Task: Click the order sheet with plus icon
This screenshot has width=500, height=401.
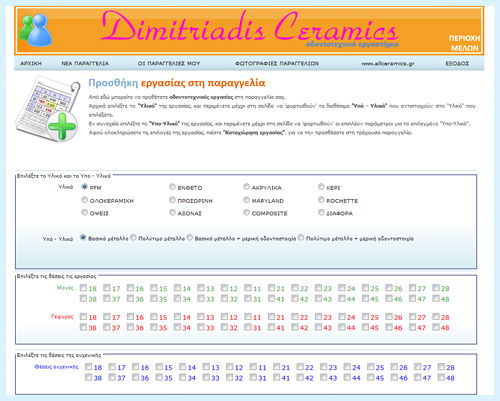Action: click(x=47, y=109)
